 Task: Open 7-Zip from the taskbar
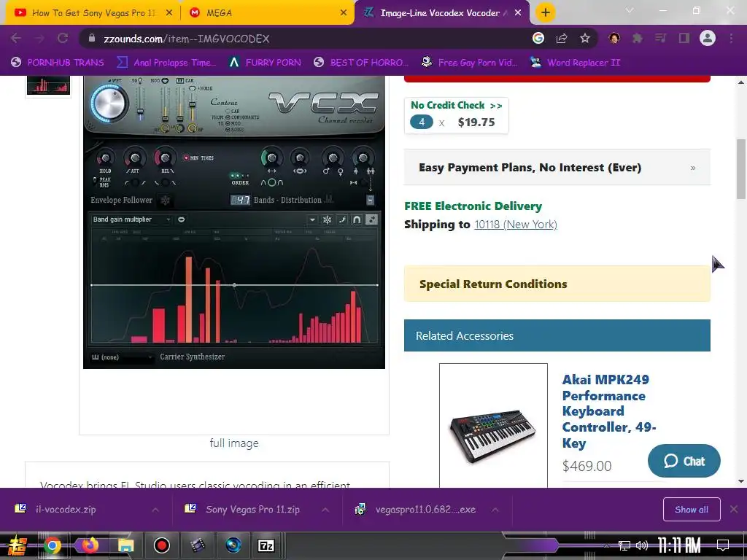click(x=266, y=545)
